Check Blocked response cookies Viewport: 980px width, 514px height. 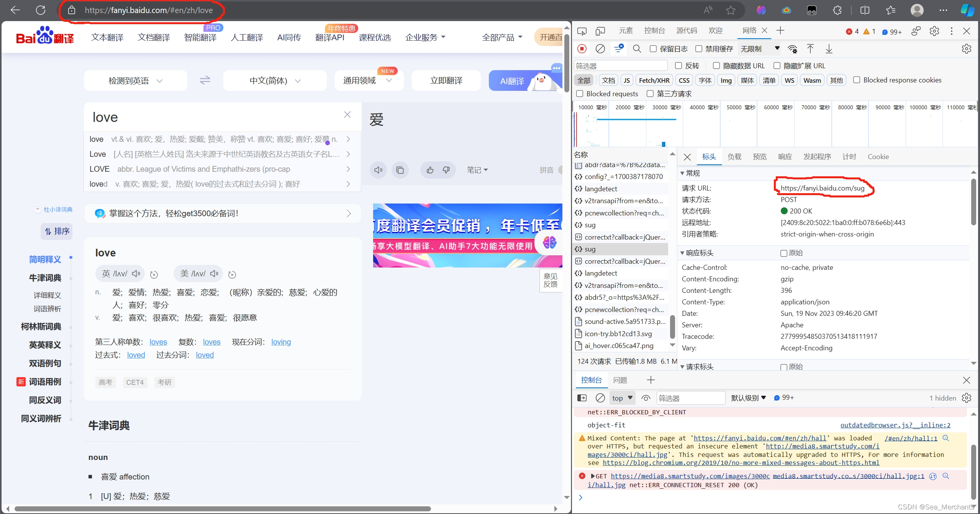point(857,80)
